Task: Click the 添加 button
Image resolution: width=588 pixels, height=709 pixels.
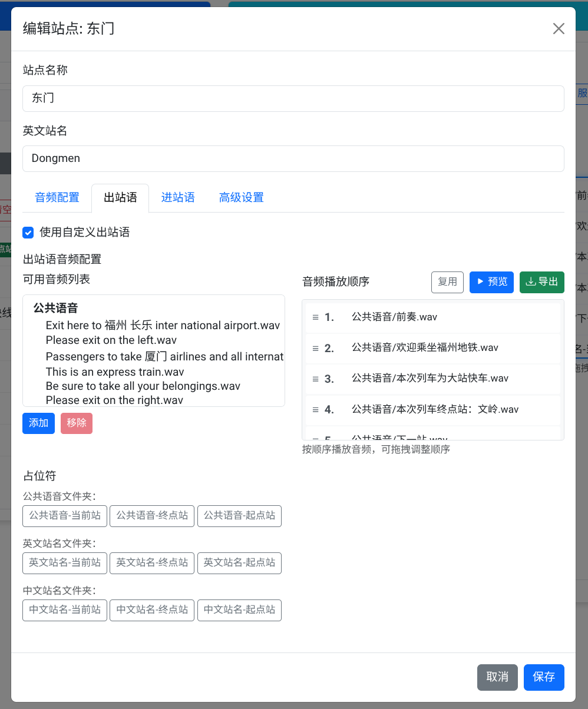Action: (38, 423)
